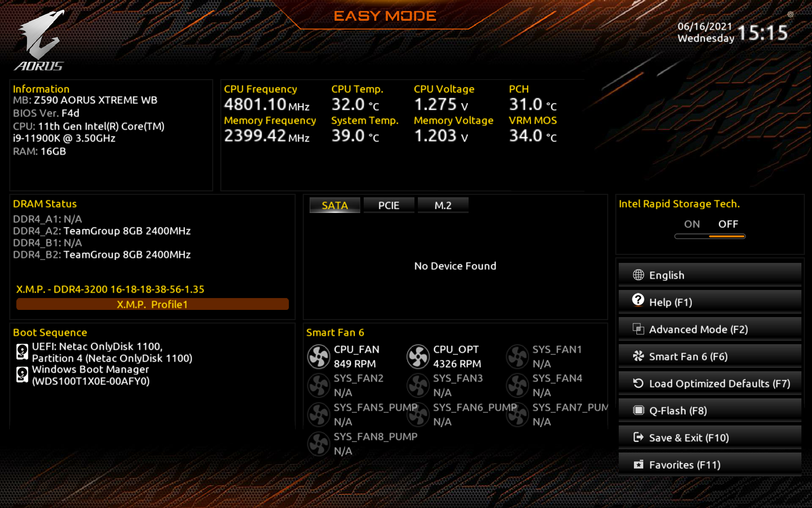The width and height of the screenshot is (812, 508).
Task: Click the Intel Rapid Storage slider bar
Action: pyautogui.click(x=710, y=236)
